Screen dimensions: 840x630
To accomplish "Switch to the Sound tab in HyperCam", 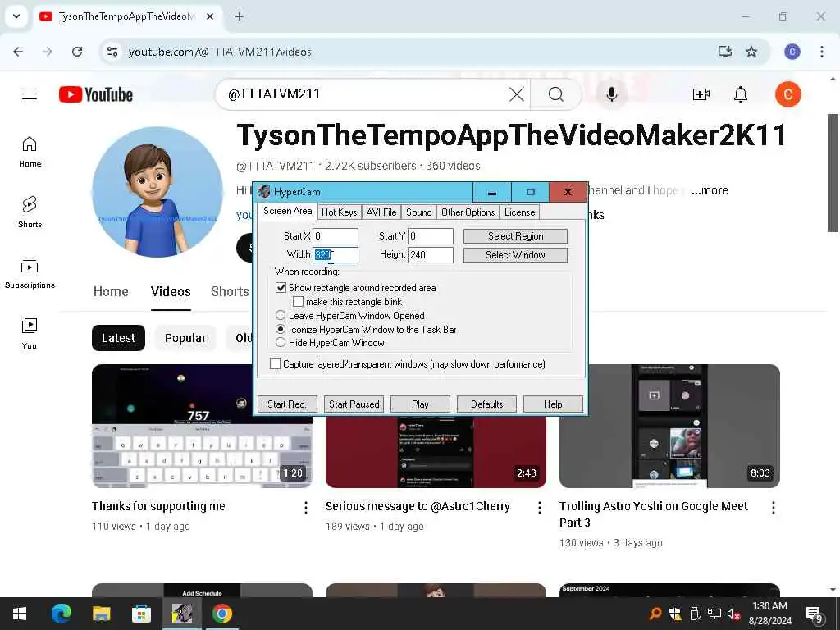I will click(x=419, y=212).
